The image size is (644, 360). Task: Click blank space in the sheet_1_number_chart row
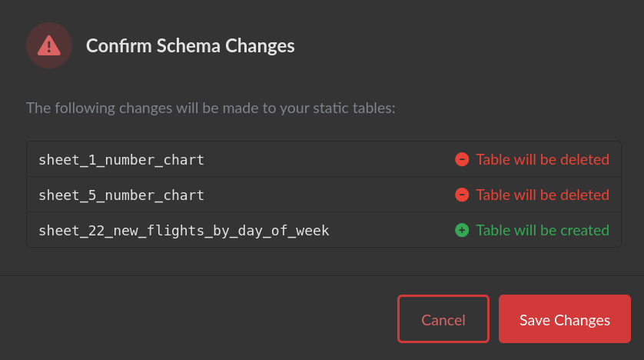pyautogui.click(x=330, y=160)
